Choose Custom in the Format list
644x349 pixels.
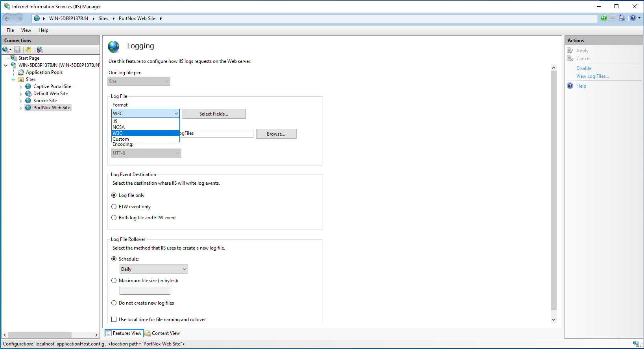[x=146, y=139]
